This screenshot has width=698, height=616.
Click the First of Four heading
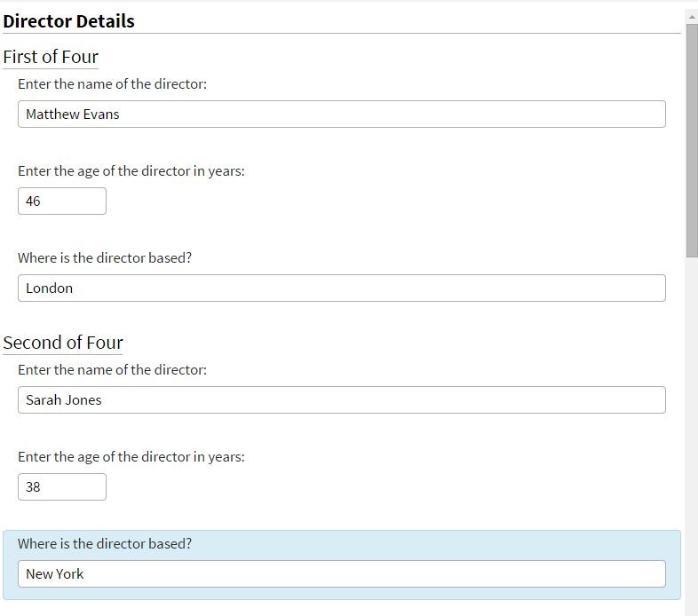coord(51,57)
